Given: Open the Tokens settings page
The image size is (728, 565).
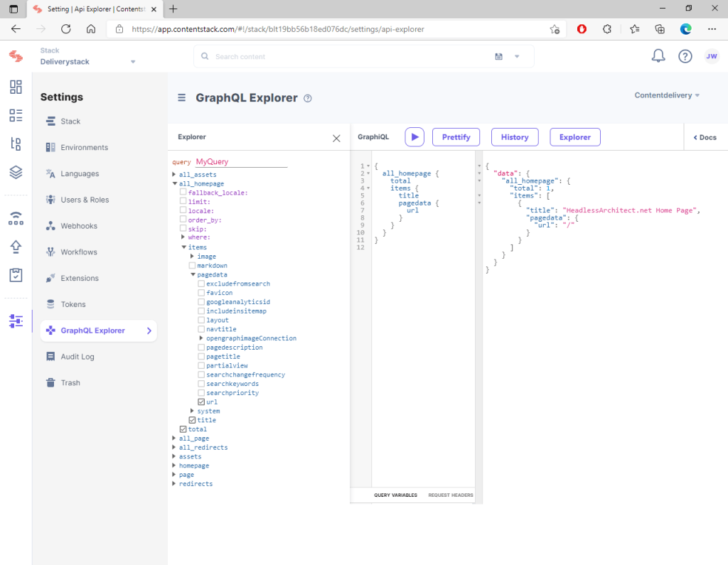Looking at the screenshot, I should pos(73,304).
